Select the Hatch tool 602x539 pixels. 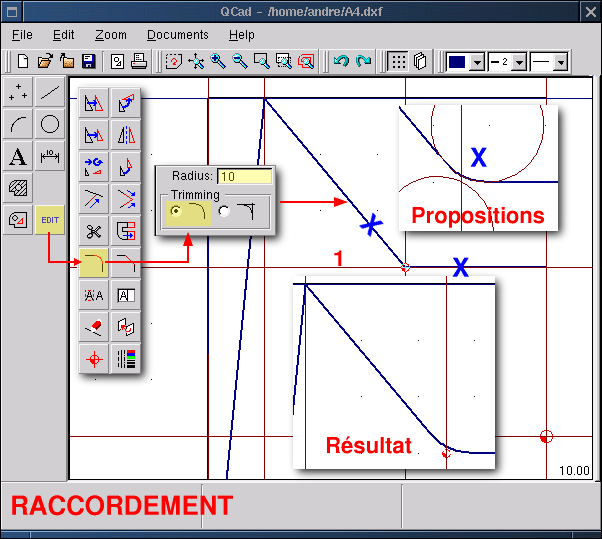[x=18, y=187]
